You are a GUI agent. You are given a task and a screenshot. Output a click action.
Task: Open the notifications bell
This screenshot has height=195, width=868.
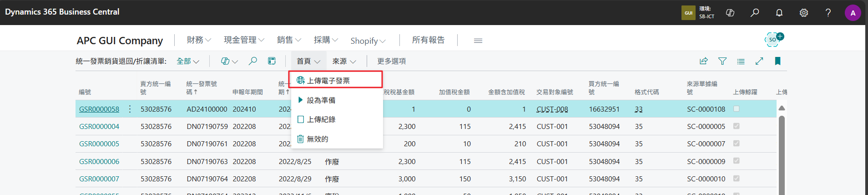pyautogui.click(x=779, y=13)
